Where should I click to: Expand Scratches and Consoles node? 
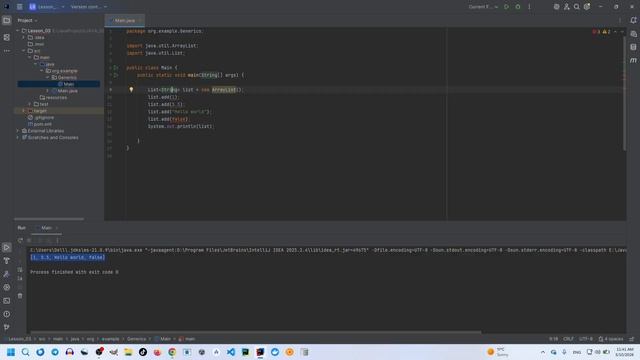click(18, 138)
